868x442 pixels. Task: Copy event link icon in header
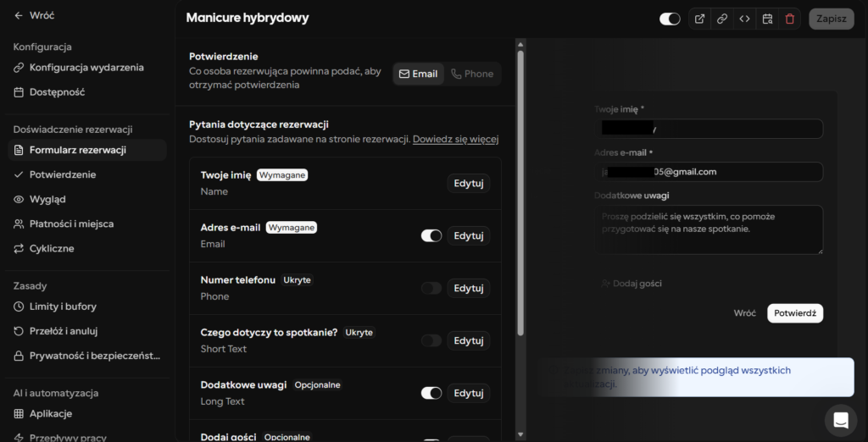(x=722, y=19)
